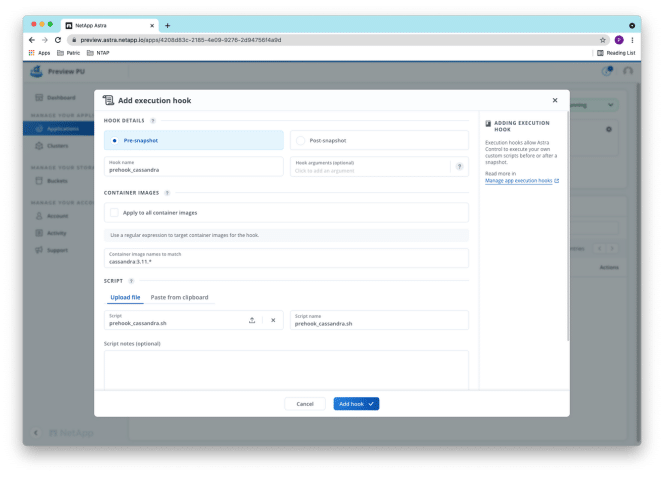Collapse the sidebar with the chevron
Screen dimensions: 665x477
point(36,432)
